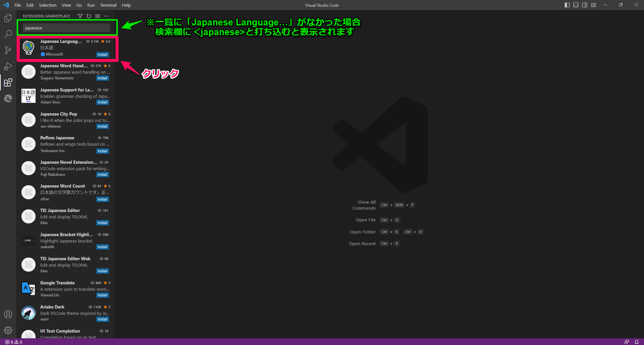
Task: Install Japanese City Pop theme
Action: [x=103, y=126]
